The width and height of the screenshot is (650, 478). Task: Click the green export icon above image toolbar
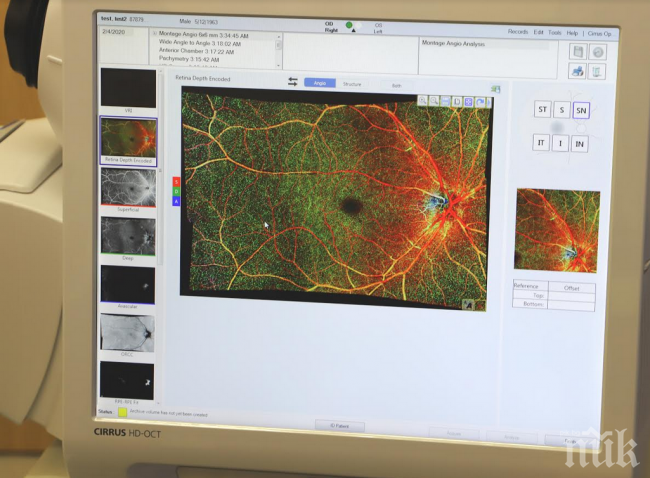coord(495,89)
